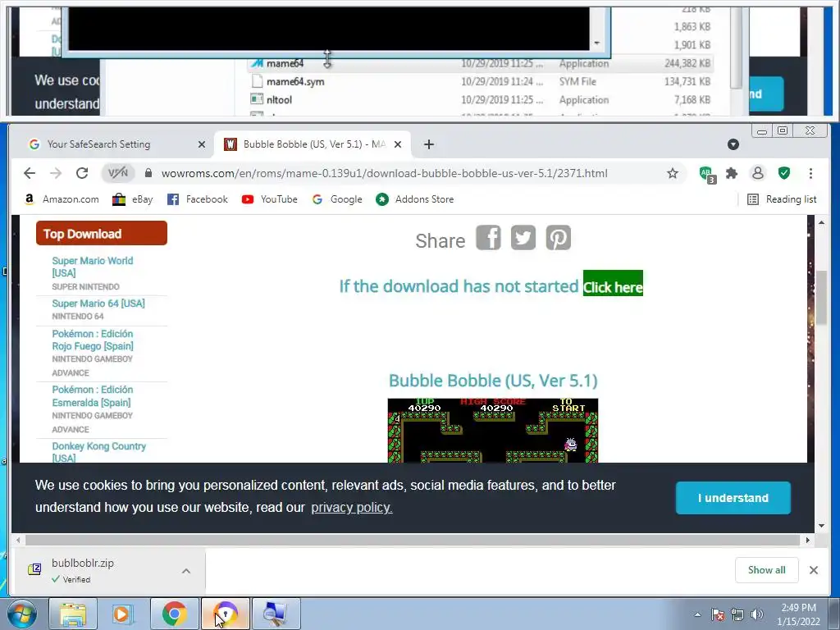The width and height of the screenshot is (840, 630).
Task: Reload the wowroms page
Action: click(82, 173)
